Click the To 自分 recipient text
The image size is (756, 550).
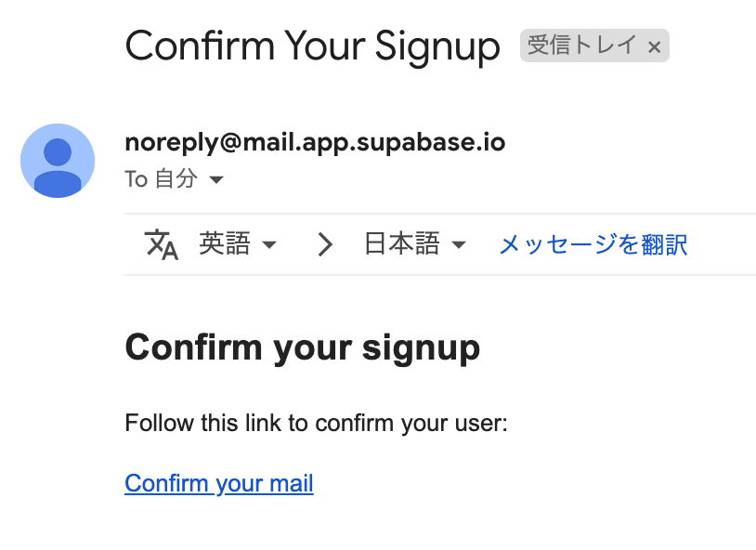pos(161,179)
